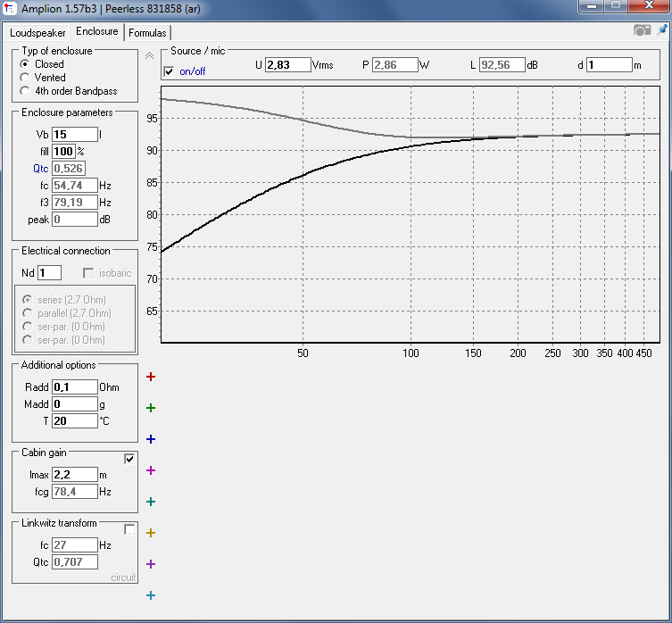Disable the Cabin gain checkbox
This screenshot has height=623, width=672.
click(x=129, y=459)
